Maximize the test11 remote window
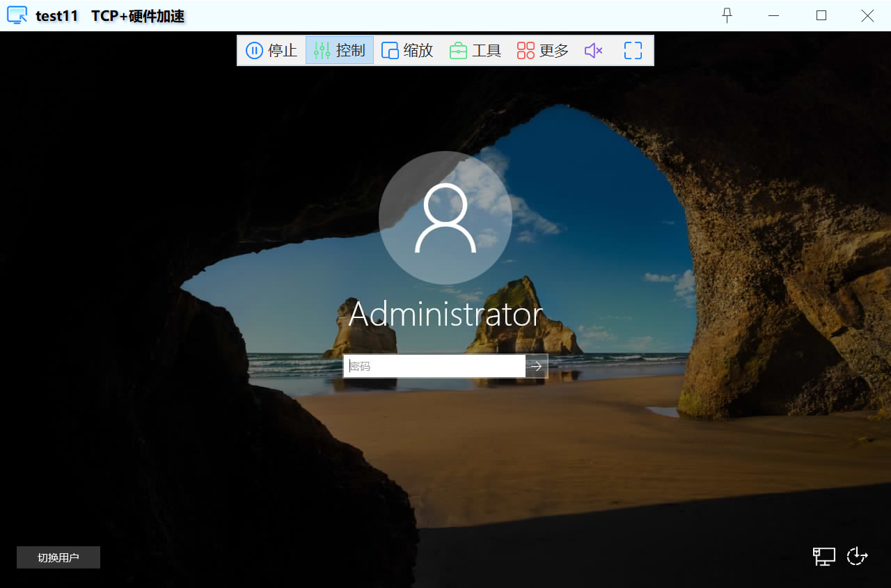 click(x=821, y=15)
